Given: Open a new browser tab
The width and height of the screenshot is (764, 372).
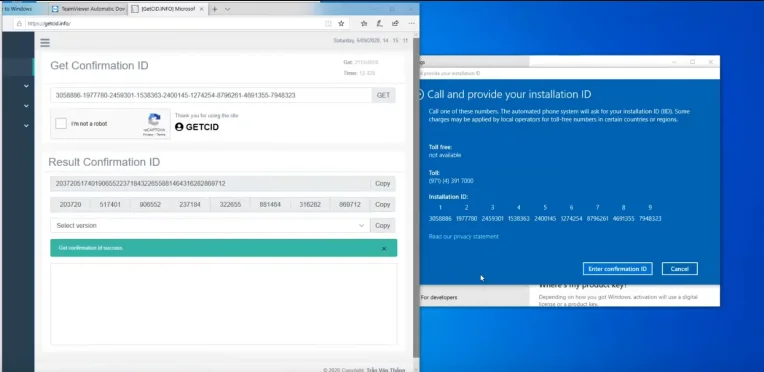Looking at the screenshot, I should tap(214, 9).
